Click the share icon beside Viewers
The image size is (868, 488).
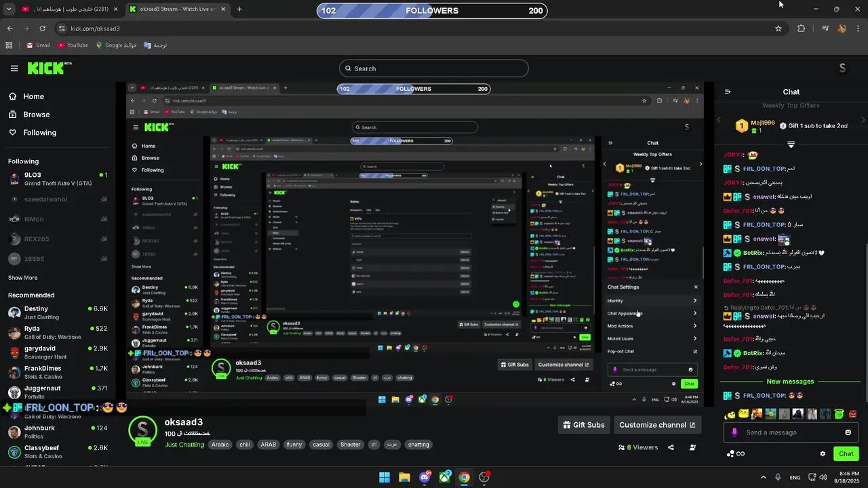click(671, 447)
